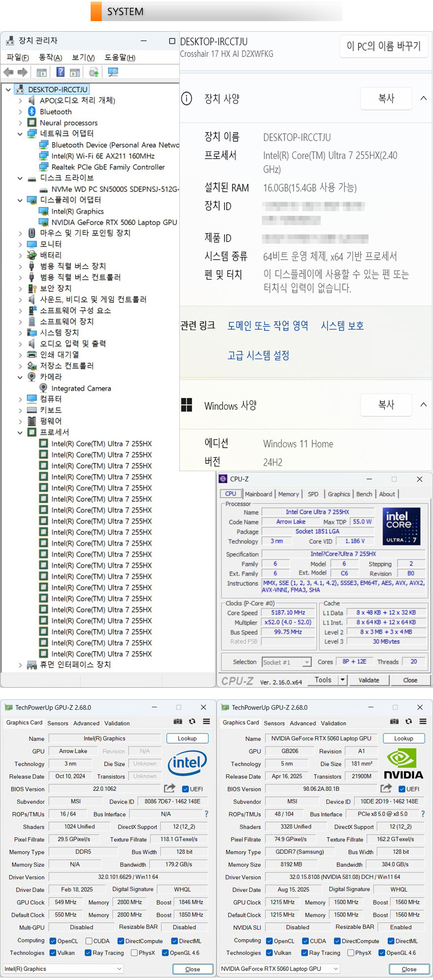The height and width of the screenshot is (980, 433).
Task: Toggle UEFI checkbox in Intel Graphics GPU-Z
Action: point(185,789)
